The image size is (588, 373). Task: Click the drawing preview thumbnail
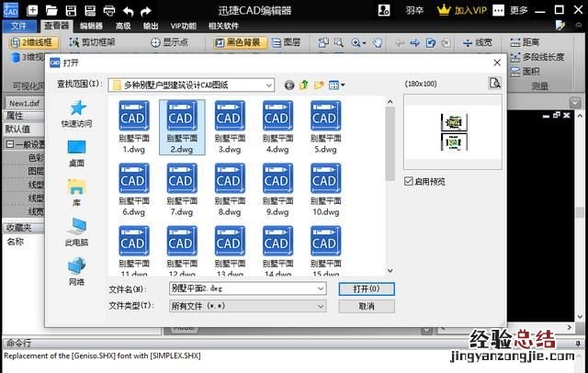pos(450,133)
